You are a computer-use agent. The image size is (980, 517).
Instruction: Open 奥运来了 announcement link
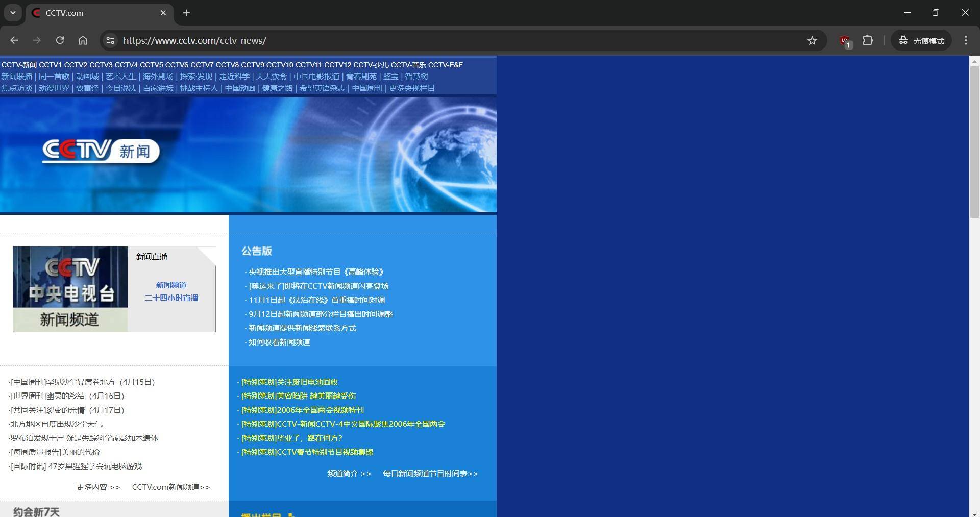318,286
